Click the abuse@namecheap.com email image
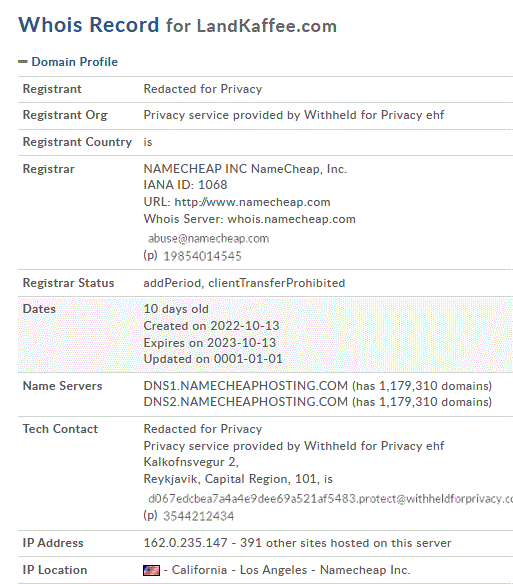The width and height of the screenshot is (513, 584). click(209, 238)
